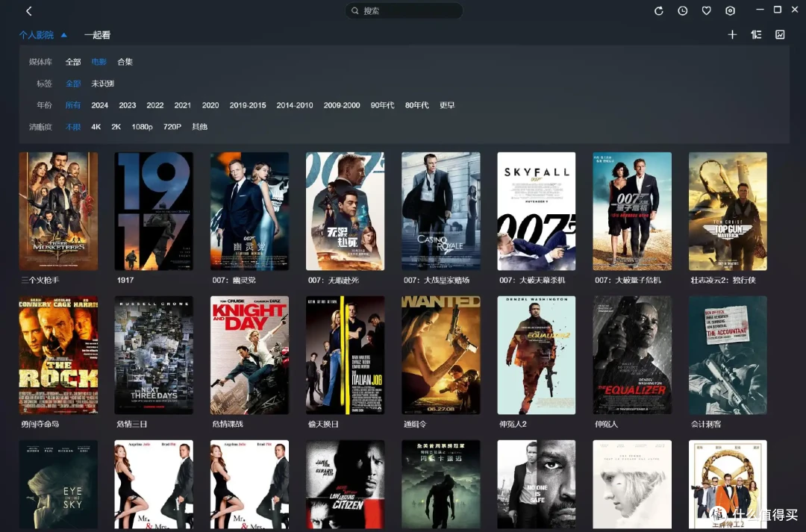Viewport: 806px width, 532px height.
Task: Select 所有 year filter
Action: 73,105
